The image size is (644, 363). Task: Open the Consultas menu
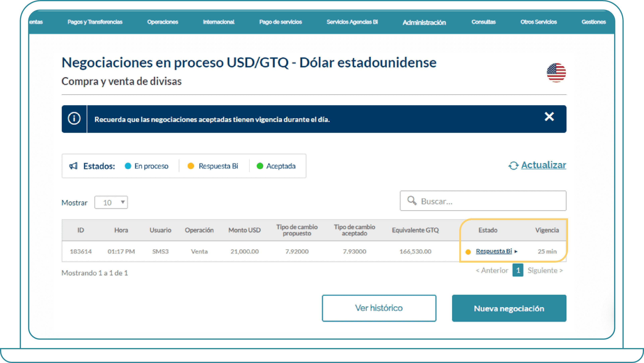(x=484, y=22)
